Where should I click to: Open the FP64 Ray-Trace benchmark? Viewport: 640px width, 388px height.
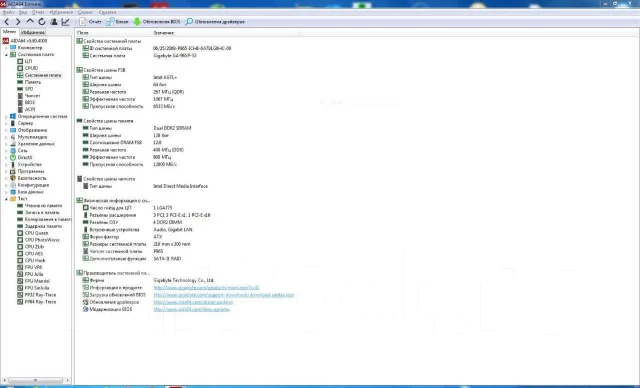(37, 302)
